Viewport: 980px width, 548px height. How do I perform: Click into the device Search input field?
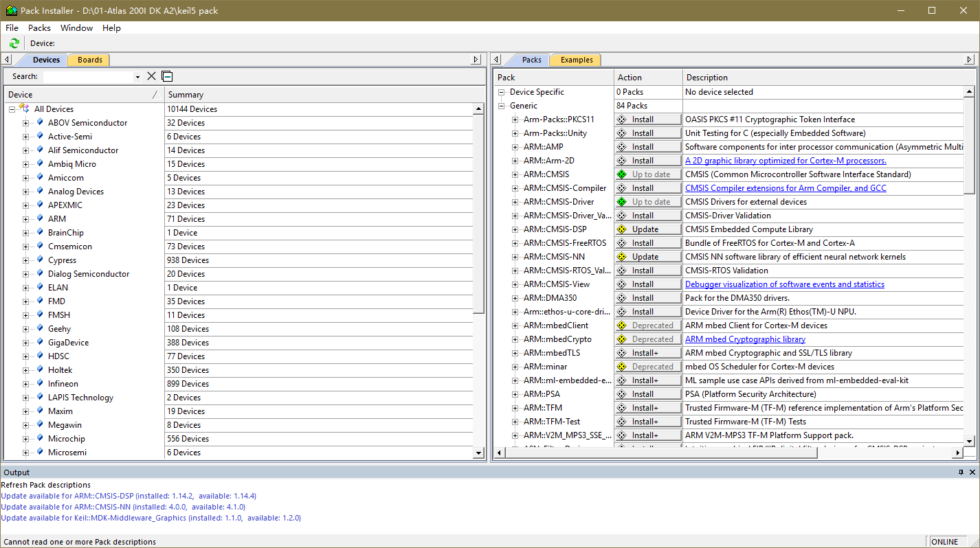click(88, 77)
